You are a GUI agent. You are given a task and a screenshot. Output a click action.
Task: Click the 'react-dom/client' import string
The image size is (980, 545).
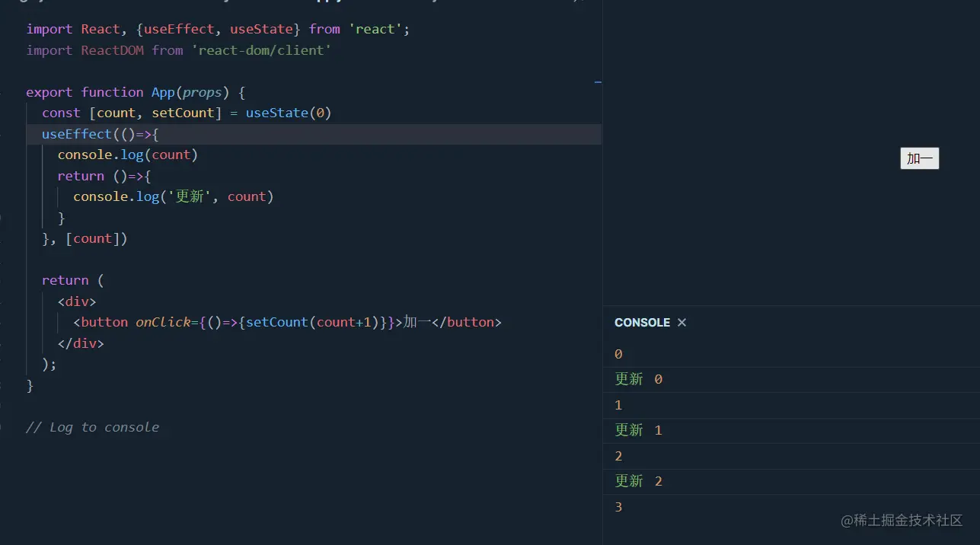tap(261, 50)
